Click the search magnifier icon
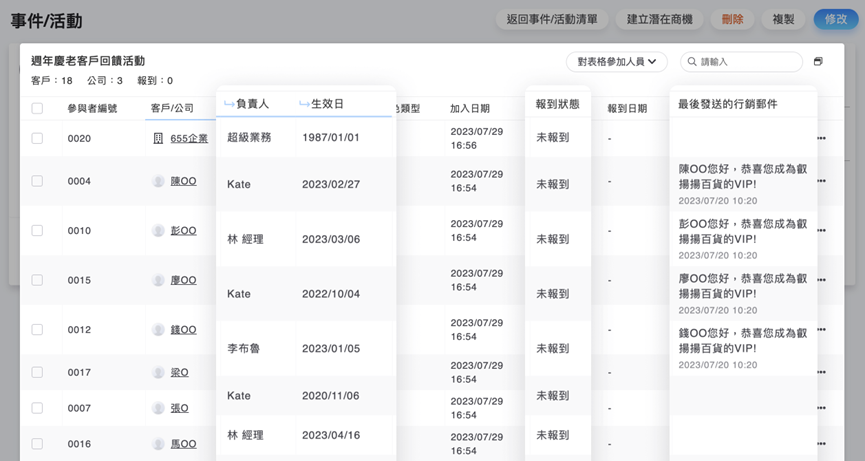Screen dimensions: 865x461 pos(691,62)
